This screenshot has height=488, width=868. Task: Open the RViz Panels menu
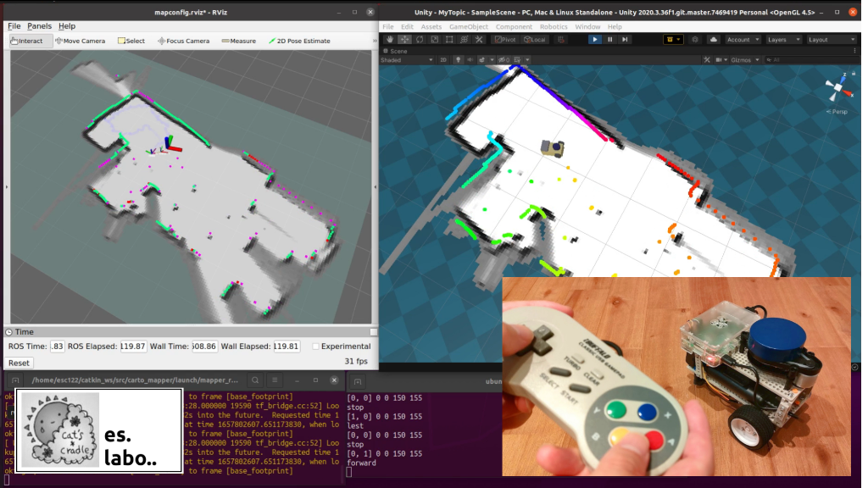coord(39,26)
